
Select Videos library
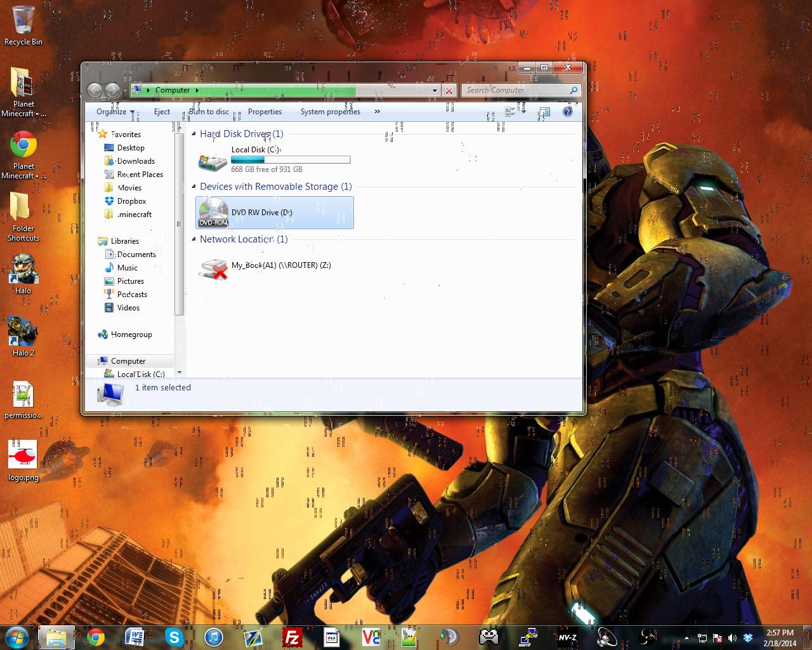pyautogui.click(x=128, y=308)
